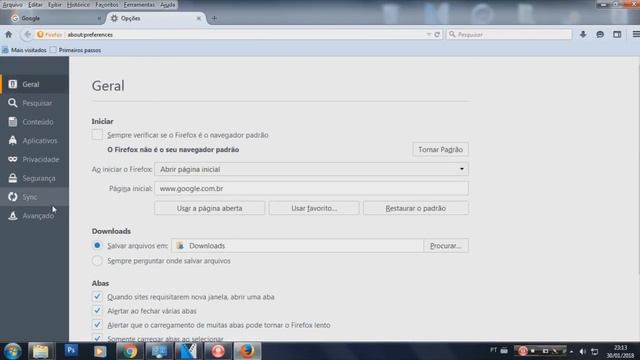Click Usar a página aberta button
Image resolution: width=640 pixels, height=360 pixels.
pyautogui.click(x=209, y=208)
